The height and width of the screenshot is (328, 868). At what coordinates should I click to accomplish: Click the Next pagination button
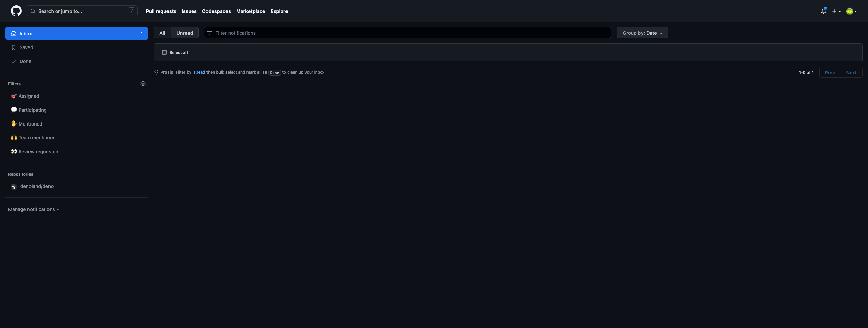(852, 72)
